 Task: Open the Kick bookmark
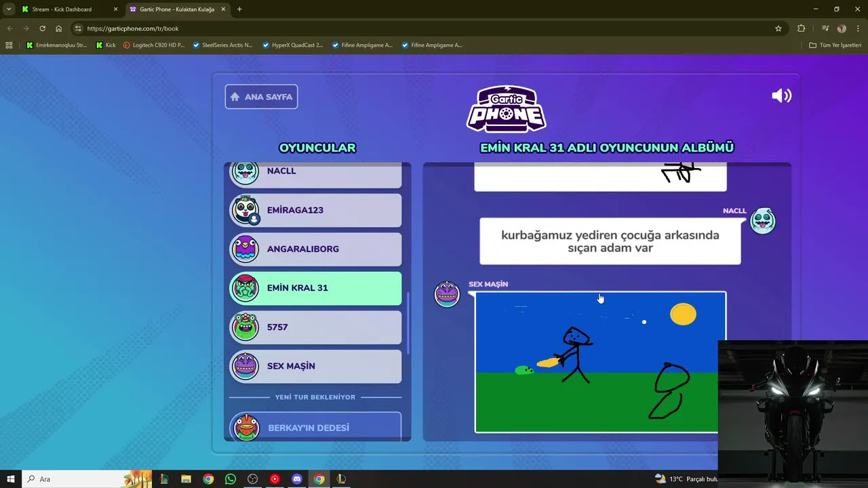pyautogui.click(x=106, y=45)
